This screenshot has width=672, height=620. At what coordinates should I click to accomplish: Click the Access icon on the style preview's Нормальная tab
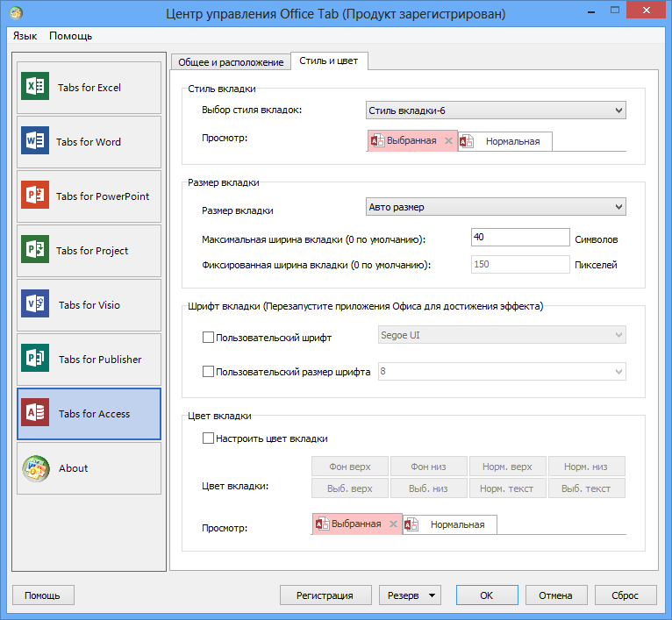467,141
